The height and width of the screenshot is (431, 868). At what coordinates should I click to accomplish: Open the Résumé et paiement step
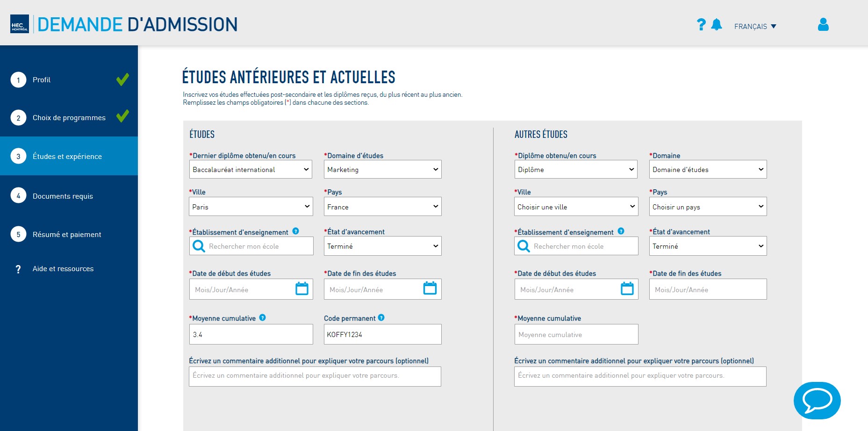tap(67, 235)
